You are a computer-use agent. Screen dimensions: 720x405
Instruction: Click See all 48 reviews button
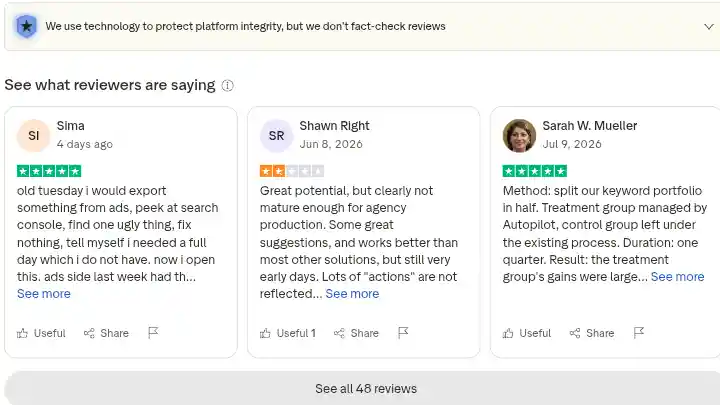[x=366, y=388]
